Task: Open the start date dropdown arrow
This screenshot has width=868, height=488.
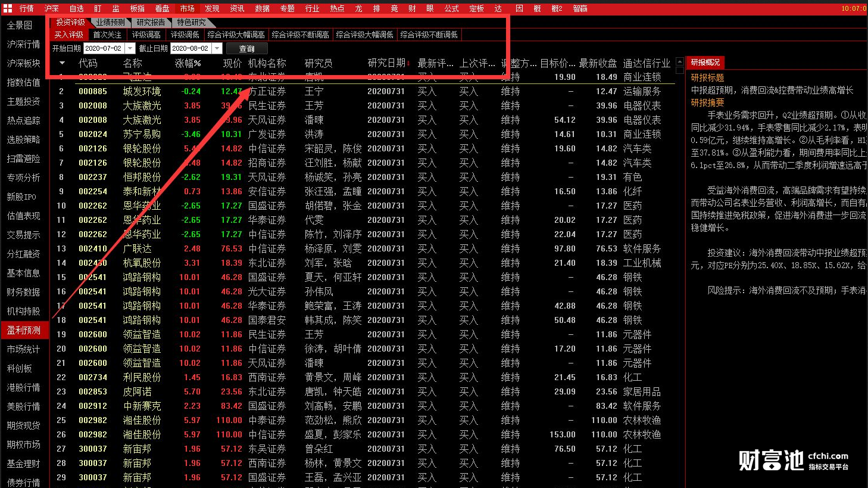Action: 130,48
